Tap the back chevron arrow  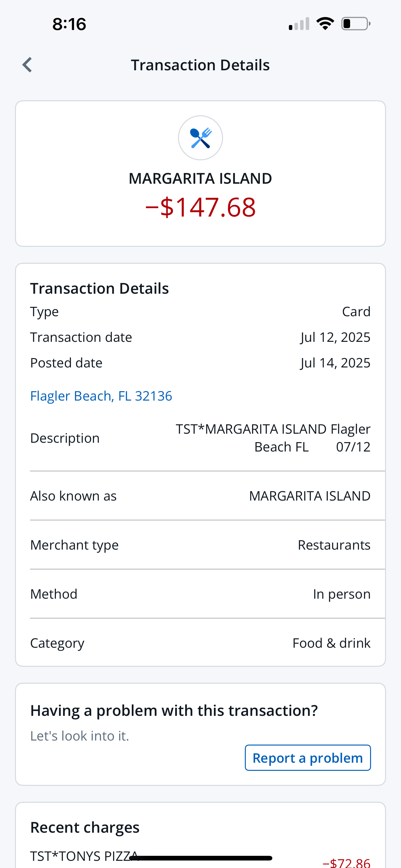coord(27,65)
